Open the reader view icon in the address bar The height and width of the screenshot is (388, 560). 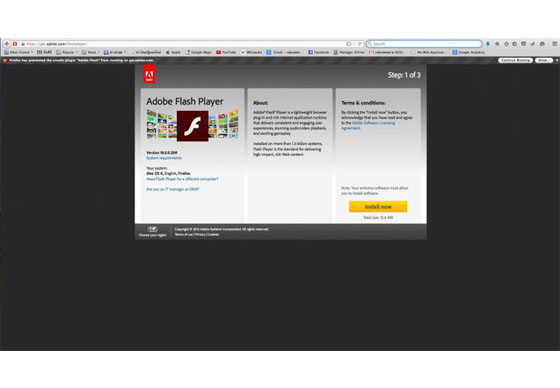(349, 44)
